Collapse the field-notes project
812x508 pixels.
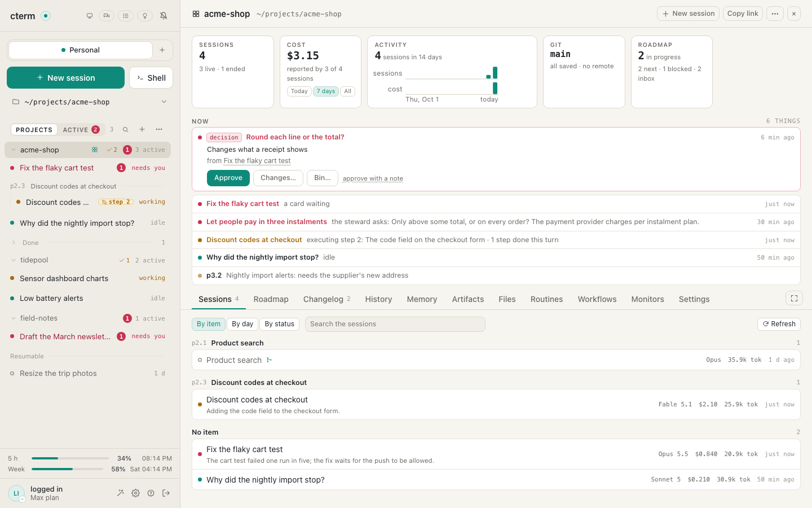tap(14, 318)
